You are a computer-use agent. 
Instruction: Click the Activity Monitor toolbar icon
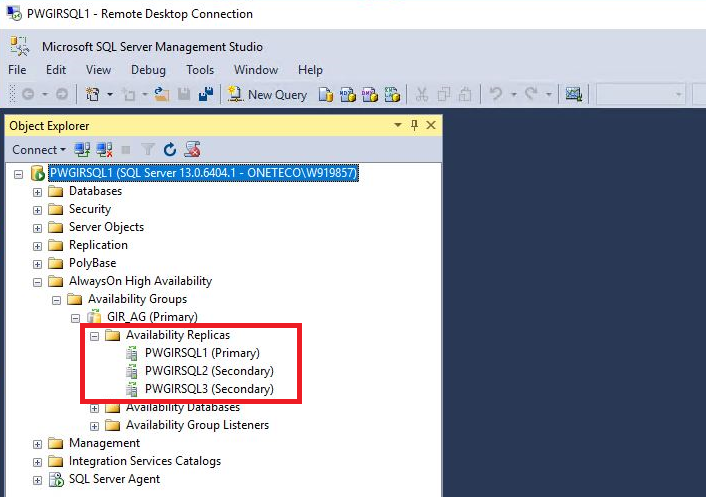pos(574,94)
